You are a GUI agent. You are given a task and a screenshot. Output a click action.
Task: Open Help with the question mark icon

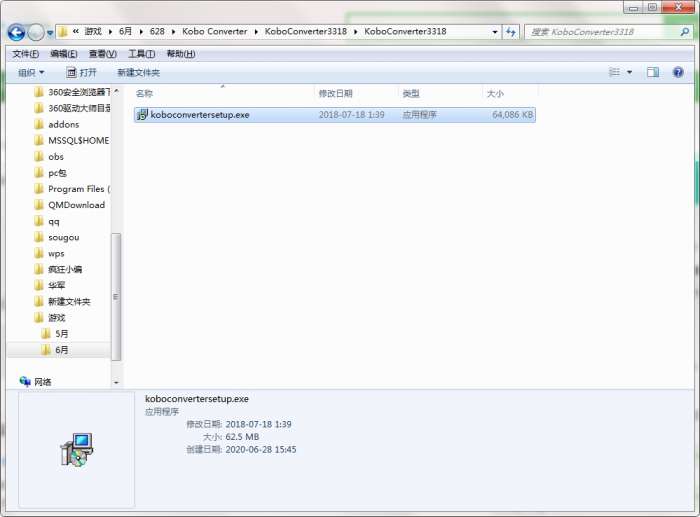coord(678,72)
